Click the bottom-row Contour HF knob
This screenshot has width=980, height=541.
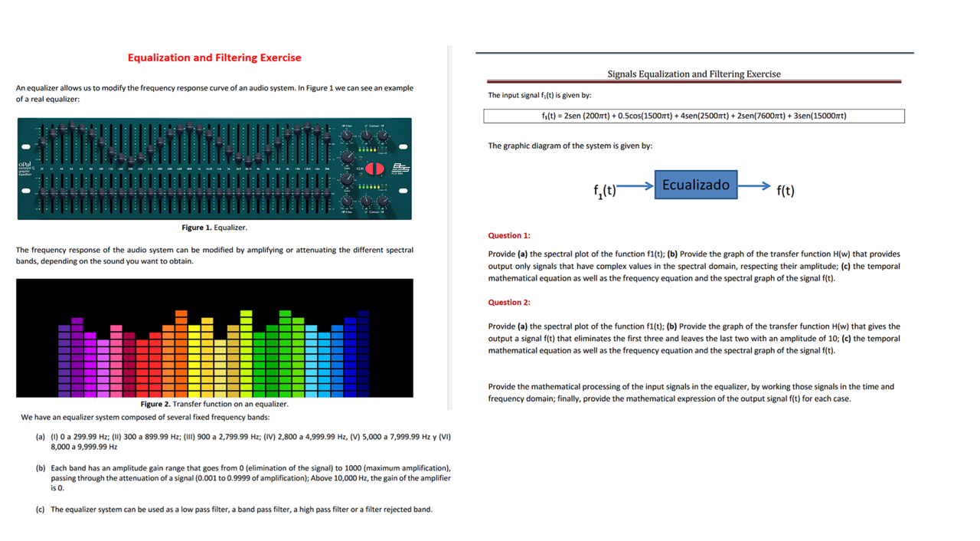click(x=382, y=202)
